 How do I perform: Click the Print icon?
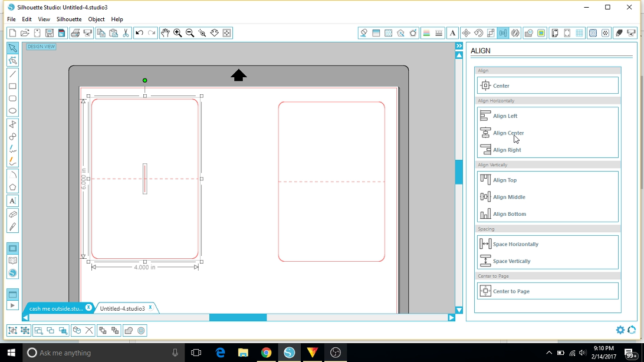point(75,33)
